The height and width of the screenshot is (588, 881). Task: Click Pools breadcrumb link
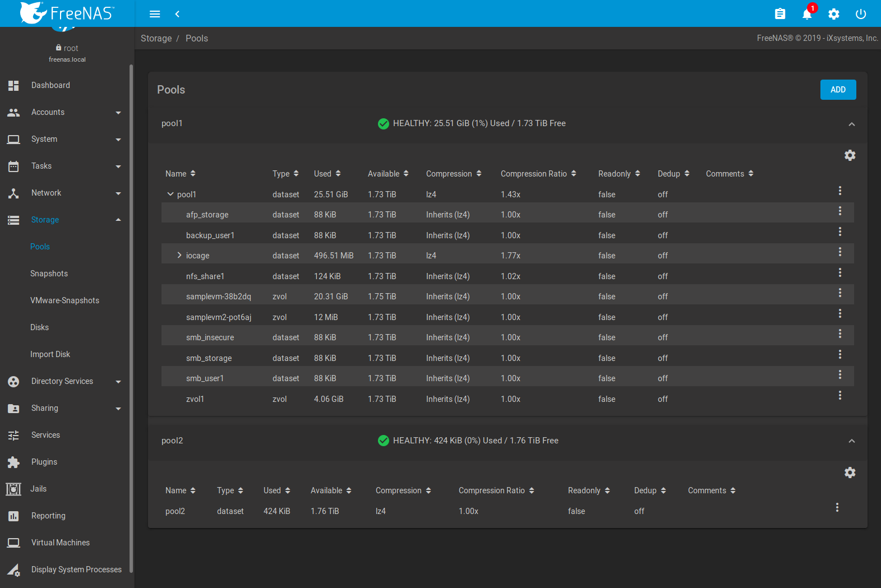pos(197,38)
